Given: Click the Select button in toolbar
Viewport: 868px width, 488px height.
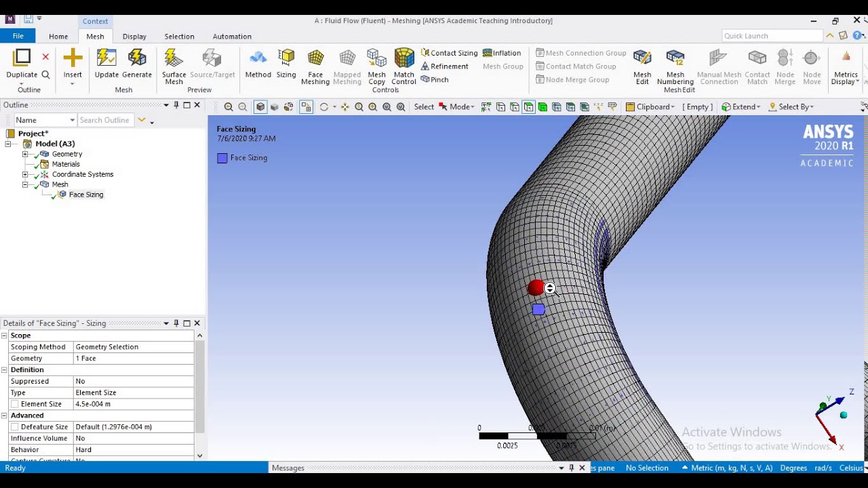Looking at the screenshot, I should tap(424, 107).
